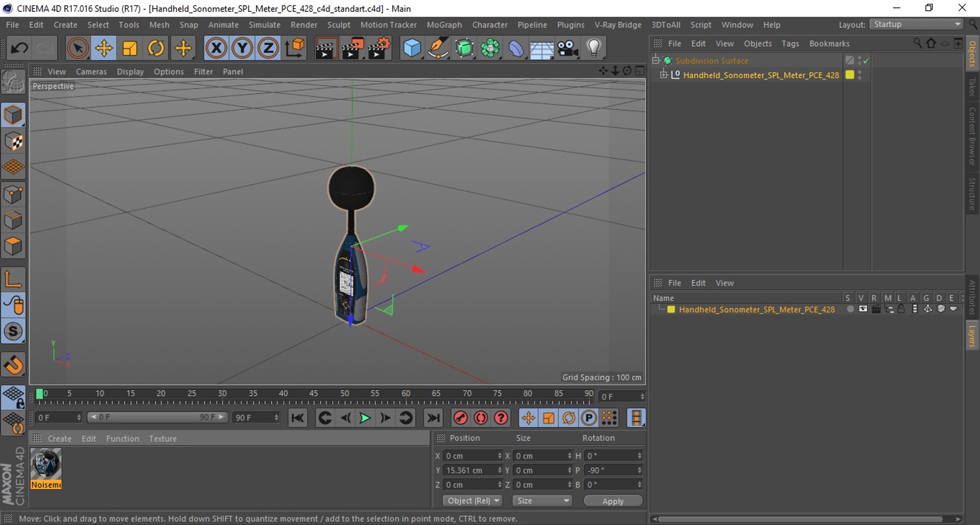The width and height of the screenshot is (980, 525).
Task: Toggle layer visibility eye for Handheld_Sonometer layer
Action: coord(863,309)
